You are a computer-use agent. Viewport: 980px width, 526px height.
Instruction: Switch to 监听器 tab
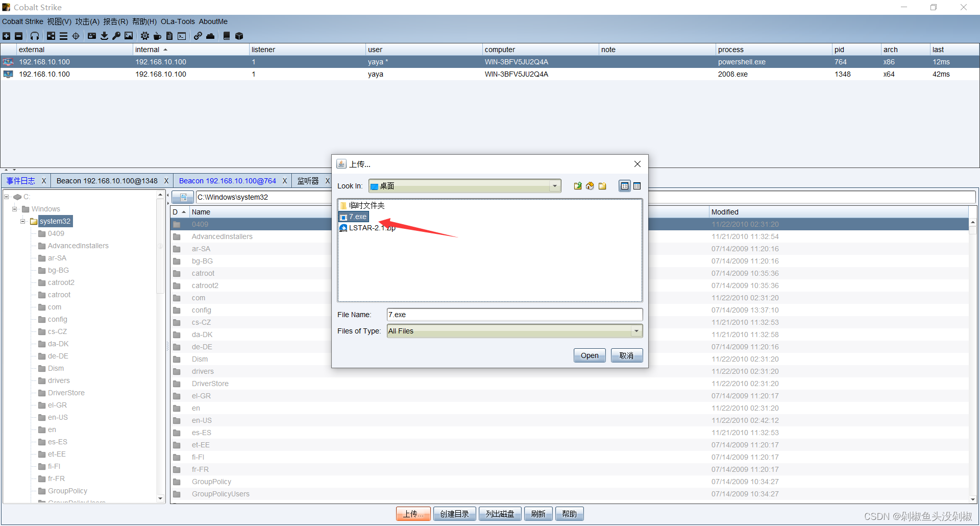308,181
